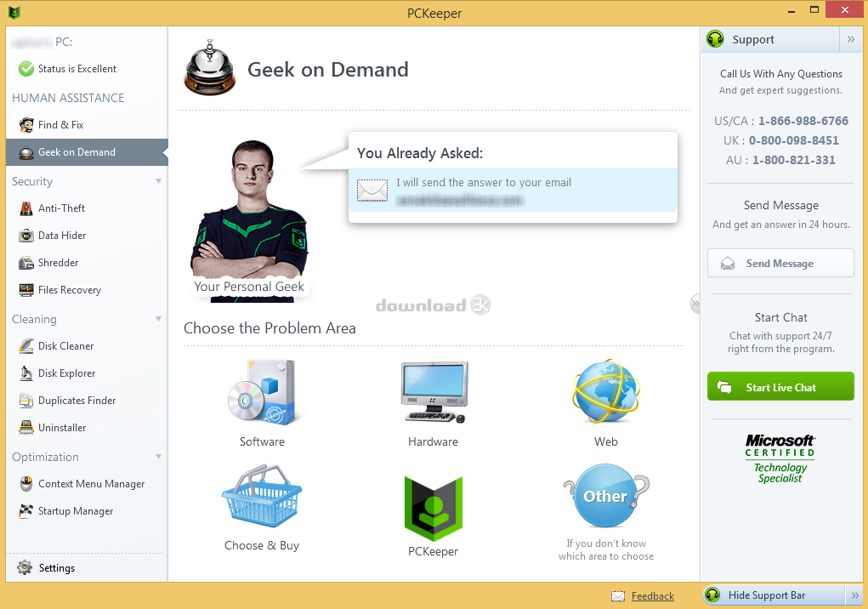
Task: Click the Settings gear icon
Action: 25,567
